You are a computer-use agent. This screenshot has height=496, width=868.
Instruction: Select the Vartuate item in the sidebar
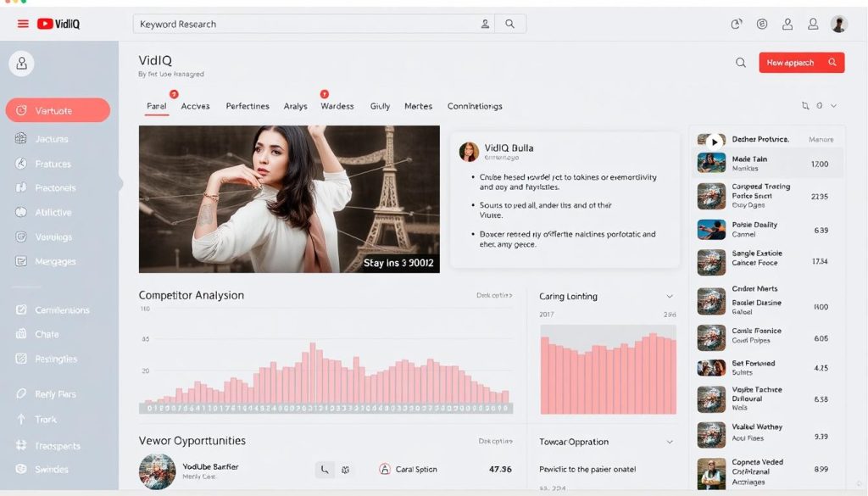click(58, 110)
